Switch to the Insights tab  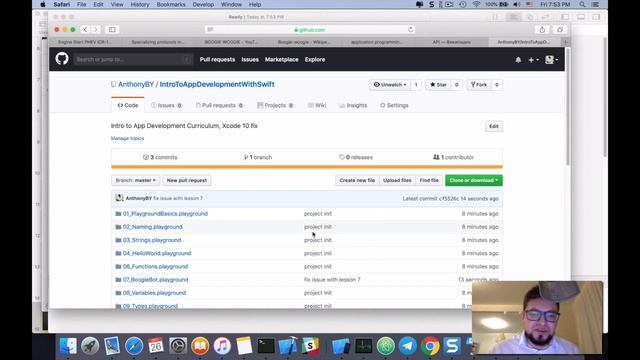pyautogui.click(x=353, y=105)
